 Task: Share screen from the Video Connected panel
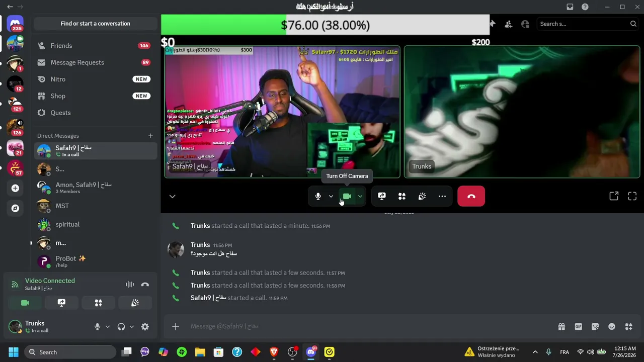pos(61,303)
